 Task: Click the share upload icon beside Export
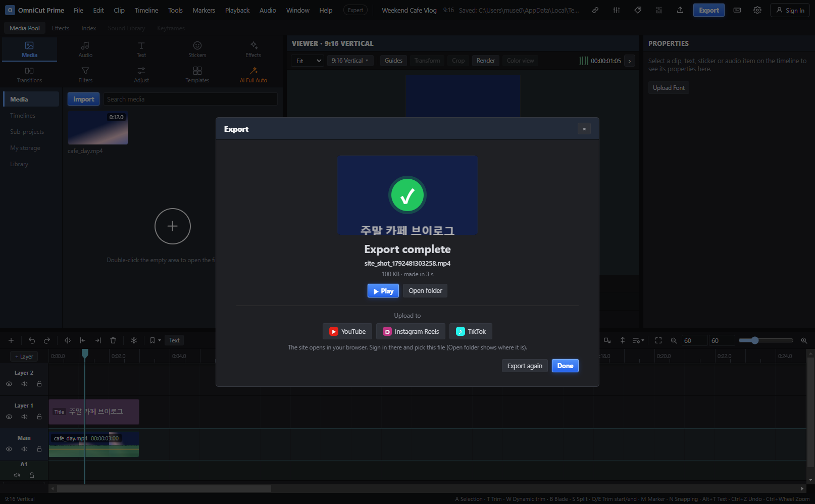coord(680,10)
